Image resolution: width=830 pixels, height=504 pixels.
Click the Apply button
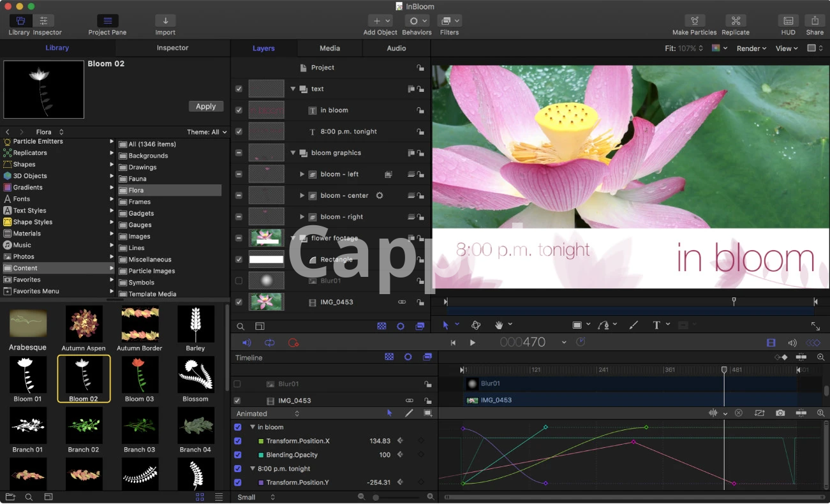[x=205, y=107]
